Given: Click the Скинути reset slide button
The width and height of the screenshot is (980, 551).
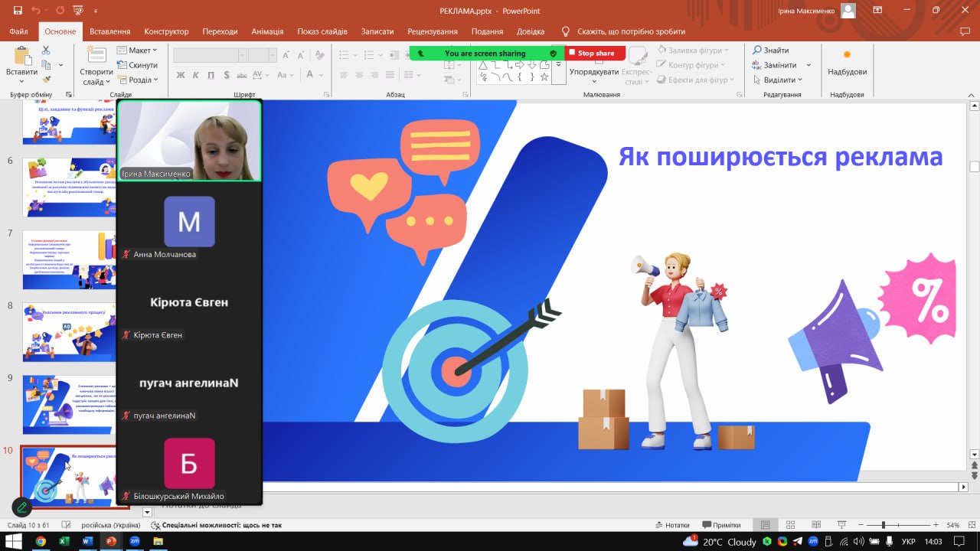Looking at the screenshot, I should [138, 65].
